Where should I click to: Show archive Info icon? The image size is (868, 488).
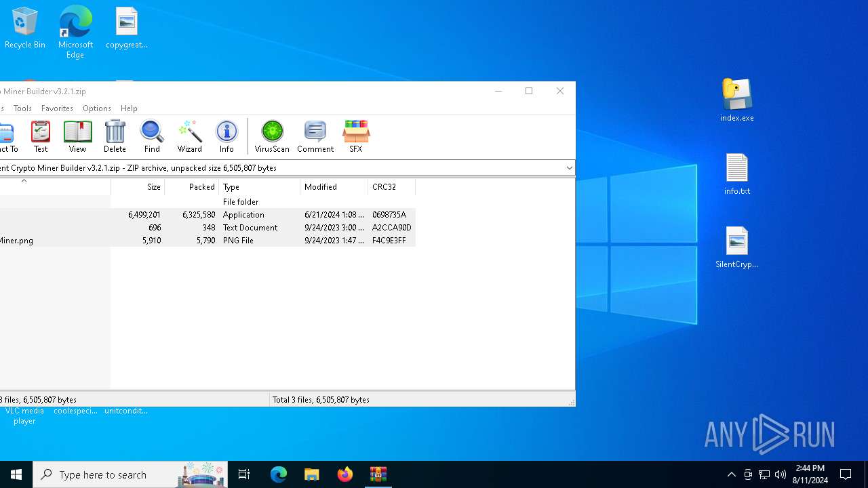226,136
